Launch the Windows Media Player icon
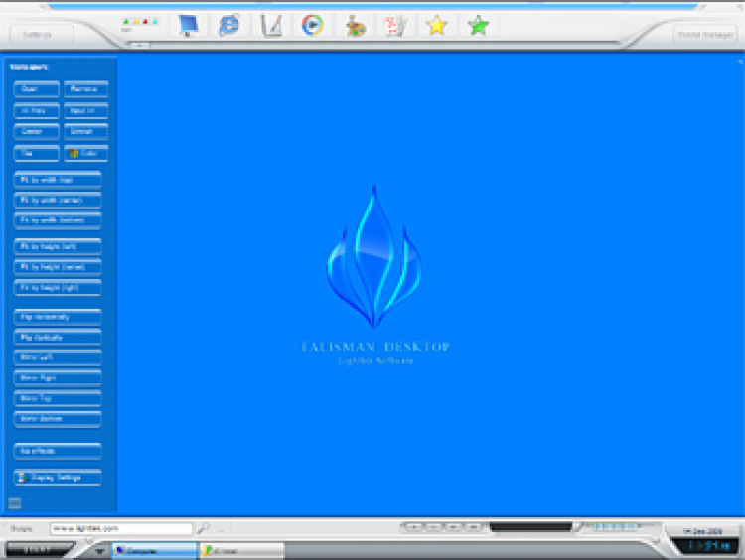The width and height of the screenshot is (745, 560). [313, 25]
